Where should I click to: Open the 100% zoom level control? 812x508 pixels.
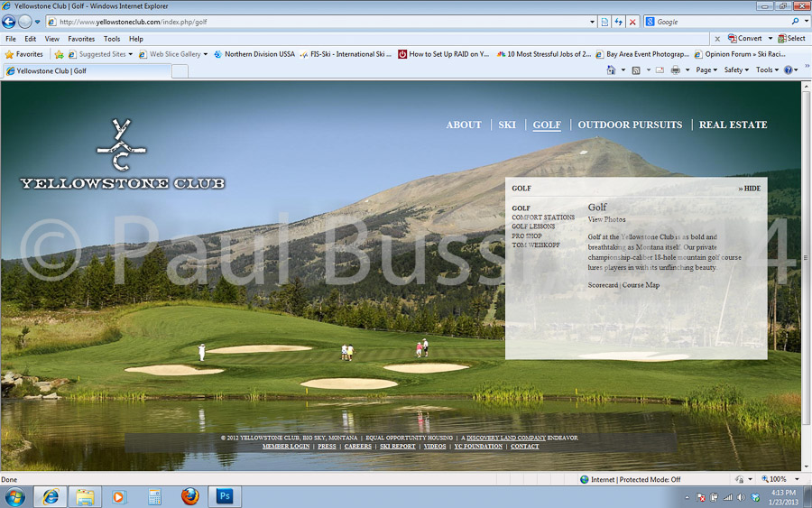(x=780, y=479)
